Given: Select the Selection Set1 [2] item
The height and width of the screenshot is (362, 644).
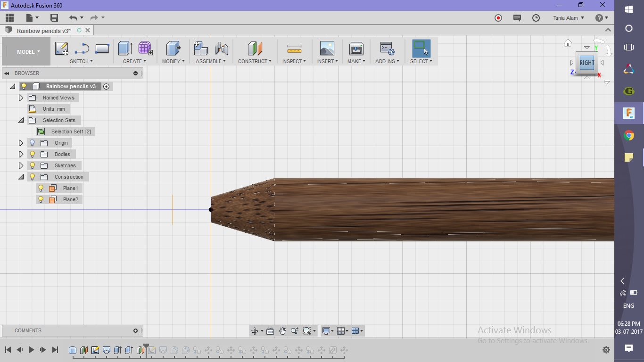Looking at the screenshot, I should coord(71,132).
